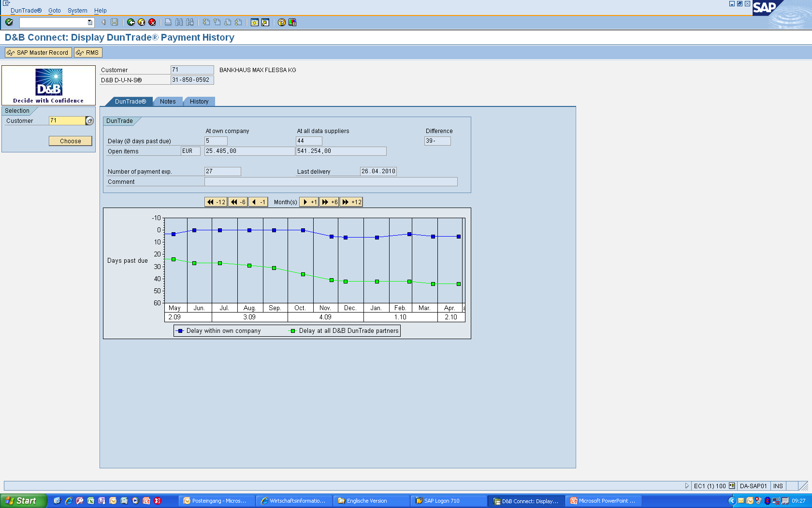The width and height of the screenshot is (812, 508).
Task: Click the Excel quick launch icon
Action: pos(90,501)
